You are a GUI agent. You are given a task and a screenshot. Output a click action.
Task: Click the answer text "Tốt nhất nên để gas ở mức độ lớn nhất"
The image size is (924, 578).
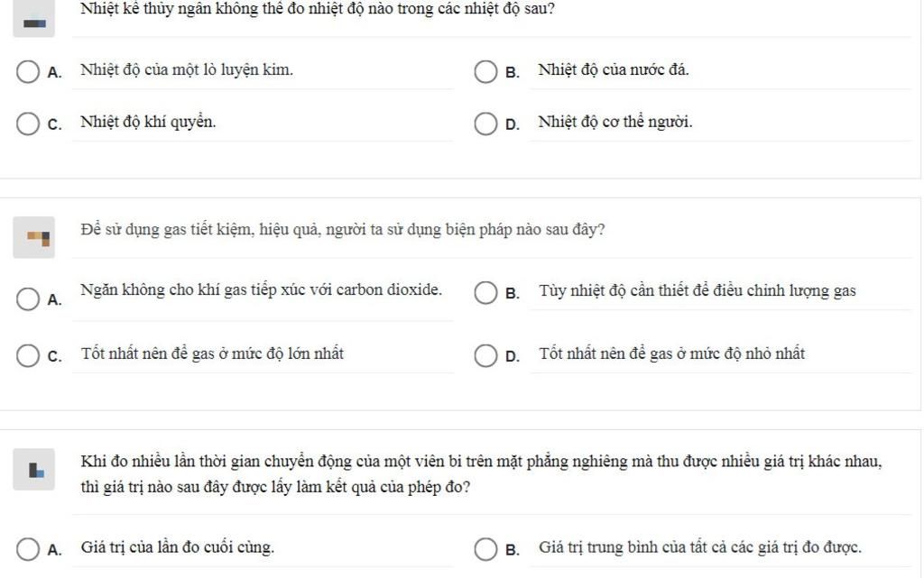(x=212, y=353)
